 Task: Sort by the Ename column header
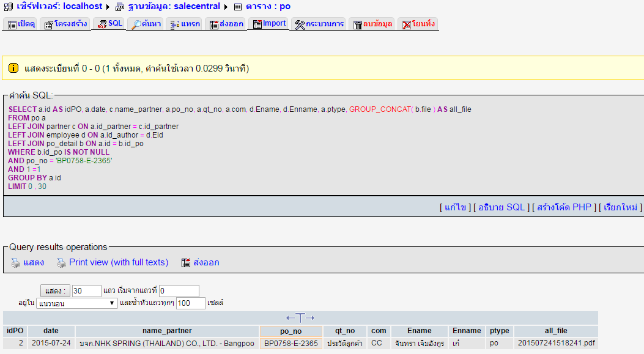pos(420,331)
